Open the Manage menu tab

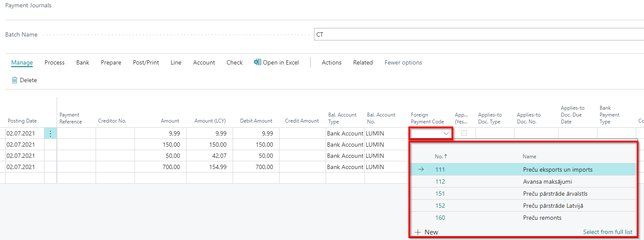click(22, 62)
